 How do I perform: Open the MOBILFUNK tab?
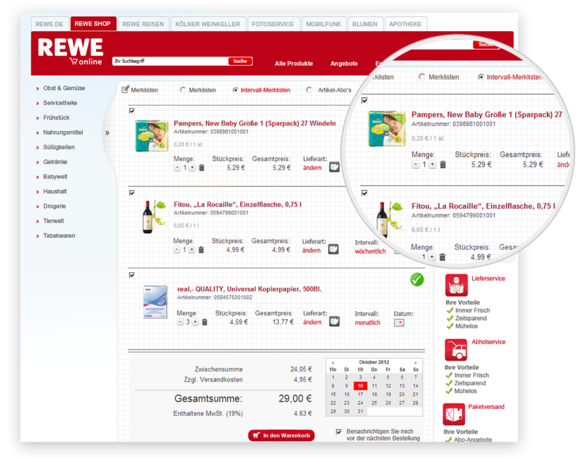[x=323, y=24]
